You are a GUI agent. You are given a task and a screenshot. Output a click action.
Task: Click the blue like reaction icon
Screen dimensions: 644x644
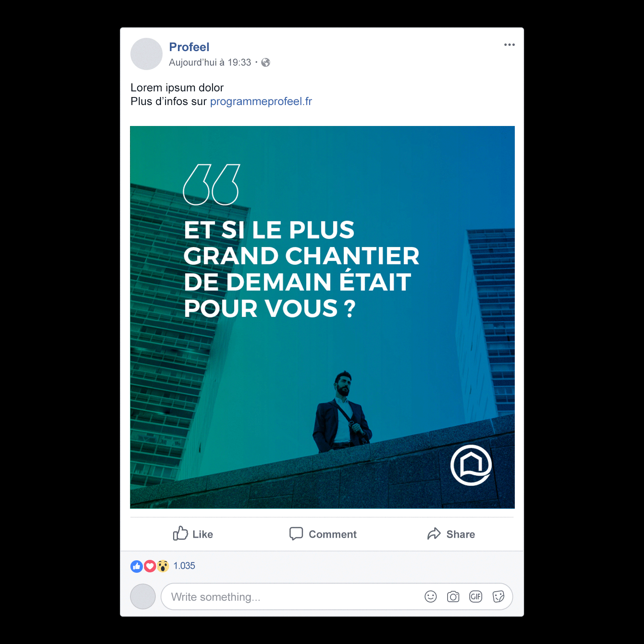(137, 566)
